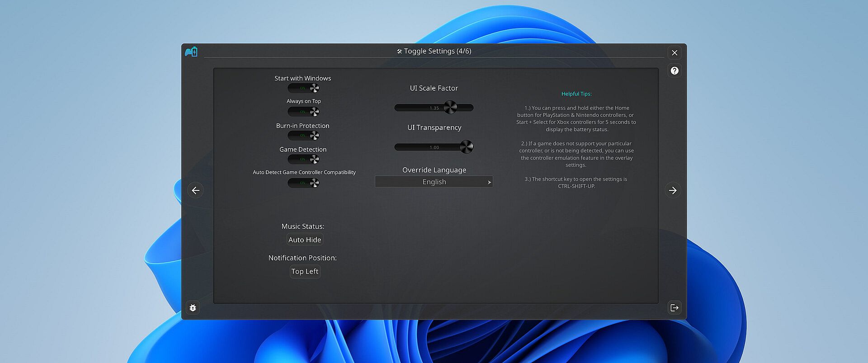Turn off Game Detection switch
This screenshot has height=363, width=868.
point(303,159)
